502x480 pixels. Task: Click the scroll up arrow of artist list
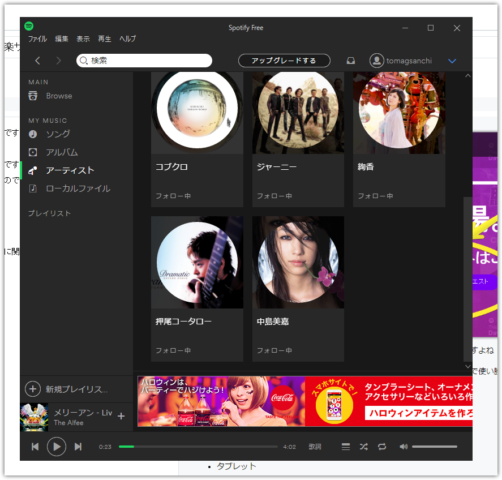(468, 76)
